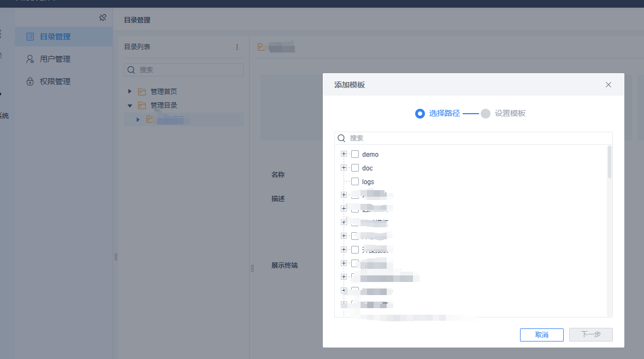The height and width of the screenshot is (359, 644).
Task: Check the doc checkbox
Action: [355, 168]
